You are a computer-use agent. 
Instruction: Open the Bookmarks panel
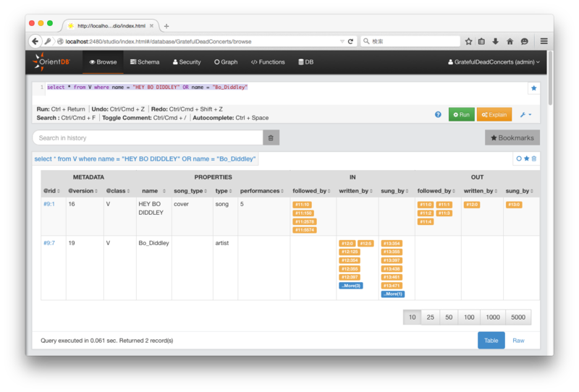point(512,137)
